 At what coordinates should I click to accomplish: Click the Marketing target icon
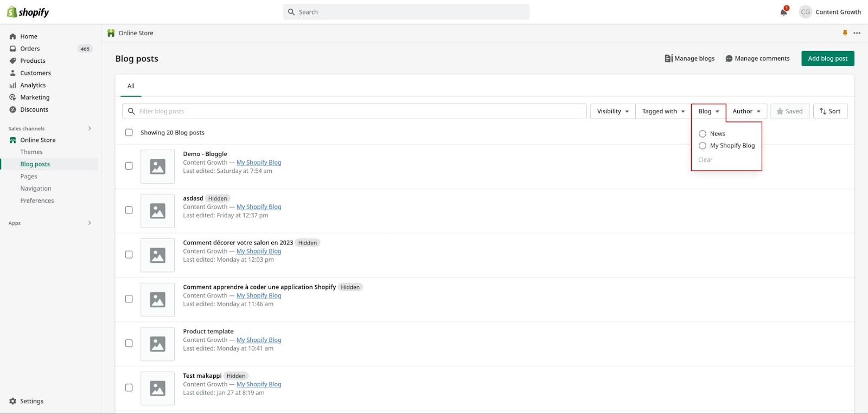(x=12, y=98)
